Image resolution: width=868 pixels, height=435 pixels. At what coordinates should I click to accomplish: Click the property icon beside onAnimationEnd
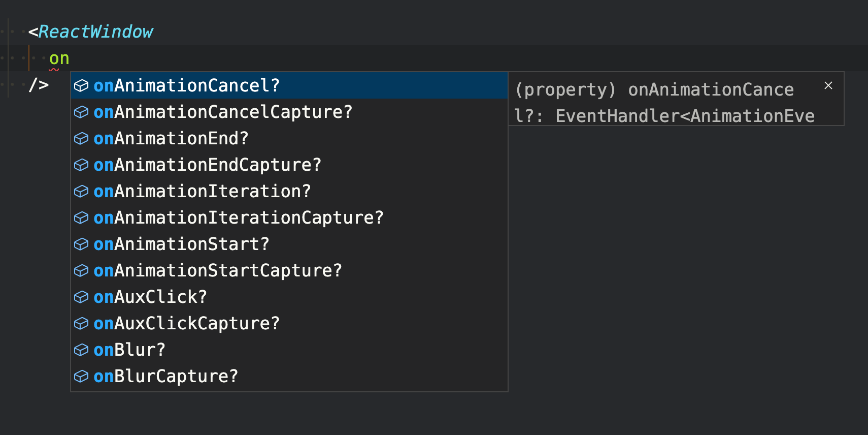point(81,138)
